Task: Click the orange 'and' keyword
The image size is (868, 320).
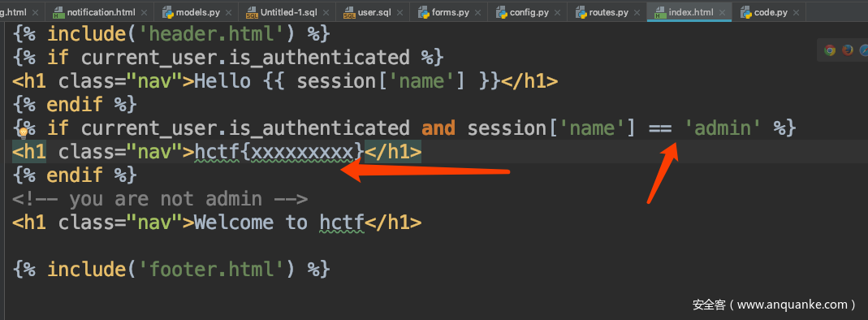Action: click(438, 128)
